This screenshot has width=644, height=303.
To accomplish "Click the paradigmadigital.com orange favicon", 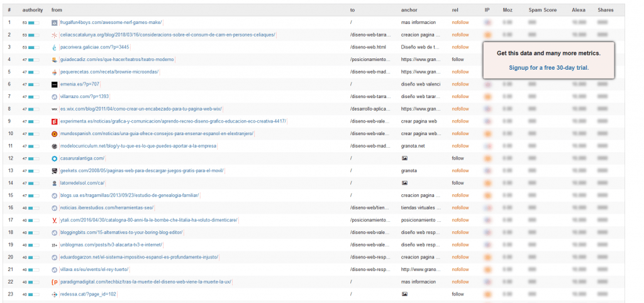I will click(x=54, y=282).
